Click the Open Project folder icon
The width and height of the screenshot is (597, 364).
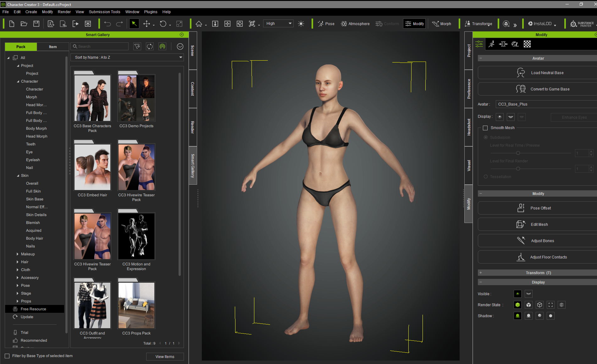[x=24, y=24]
